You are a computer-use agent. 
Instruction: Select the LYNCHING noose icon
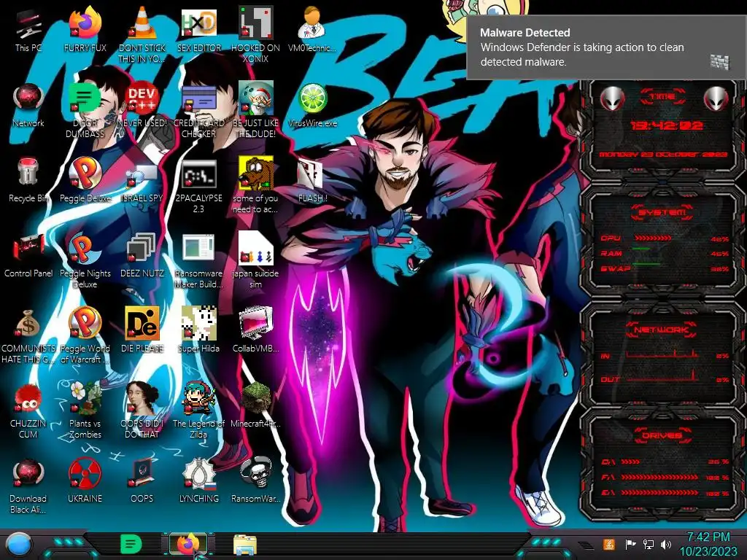coord(198,481)
